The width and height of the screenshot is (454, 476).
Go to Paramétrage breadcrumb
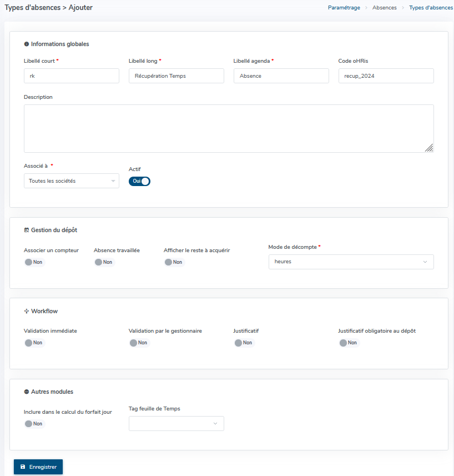[x=344, y=8]
